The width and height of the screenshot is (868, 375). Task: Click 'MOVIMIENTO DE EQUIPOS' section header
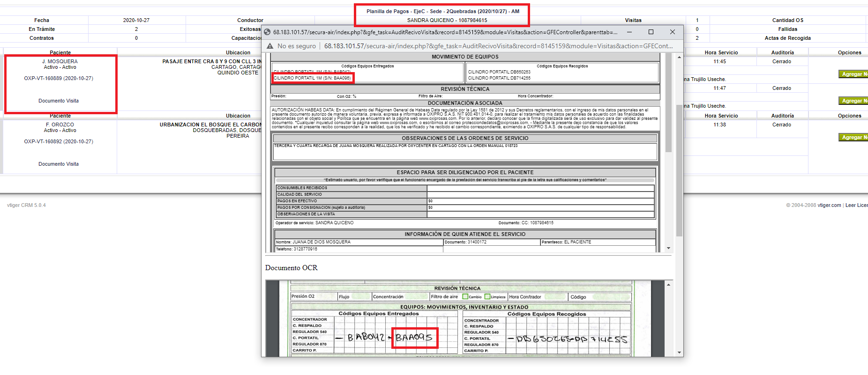click(465, 57)
